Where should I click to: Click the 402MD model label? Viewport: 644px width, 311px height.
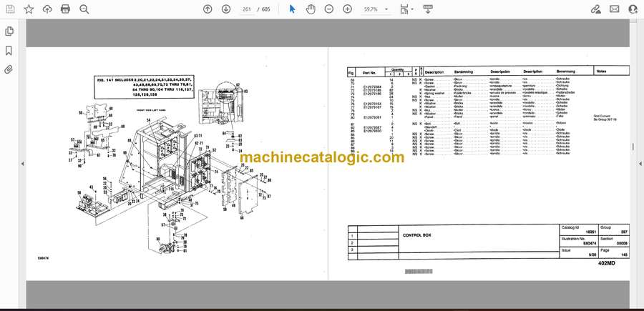click(607, 263)
